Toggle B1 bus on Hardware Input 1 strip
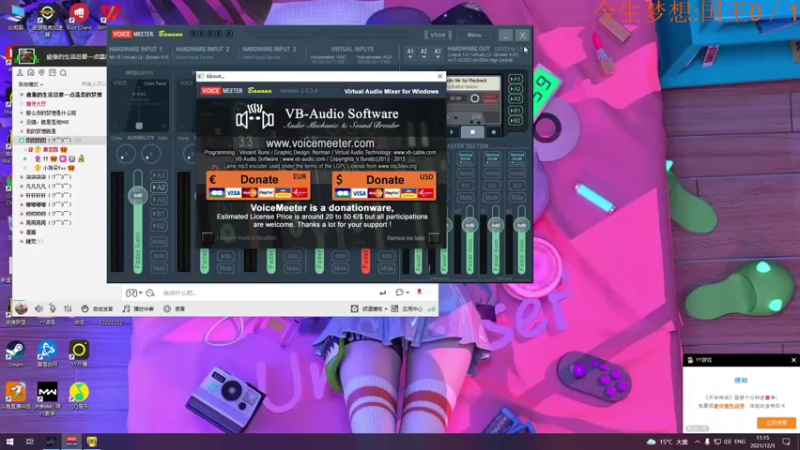800x450 pixels. point(159,213)
